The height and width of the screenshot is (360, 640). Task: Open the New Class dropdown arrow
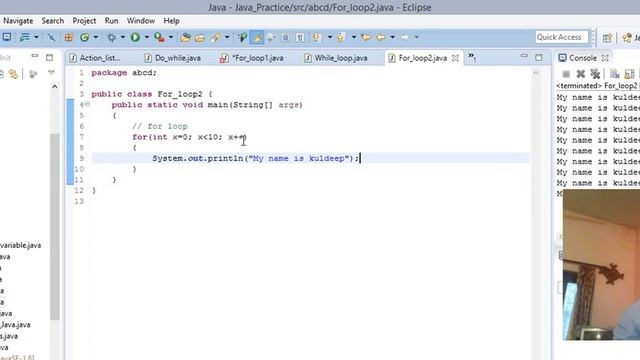(x=96, y=38)
